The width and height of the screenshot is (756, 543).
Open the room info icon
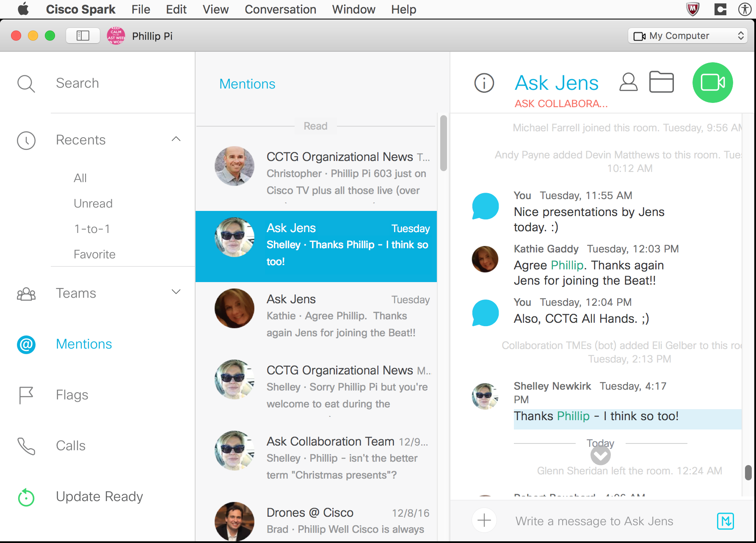click(x=484, y=83)
